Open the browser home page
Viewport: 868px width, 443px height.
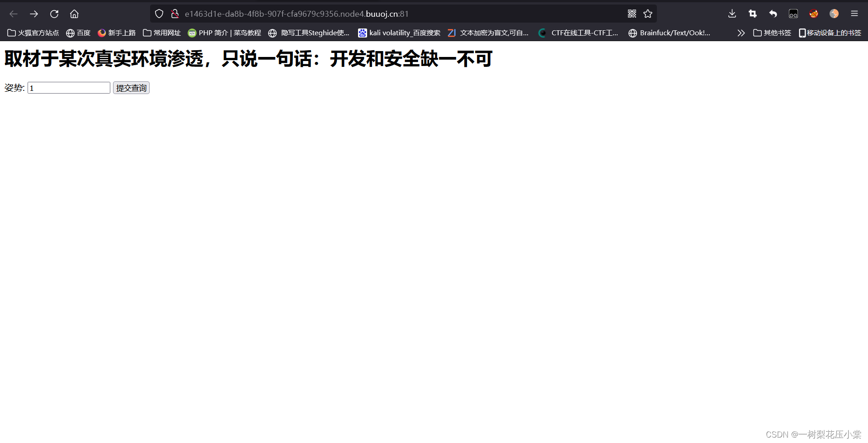click(74, 14)
